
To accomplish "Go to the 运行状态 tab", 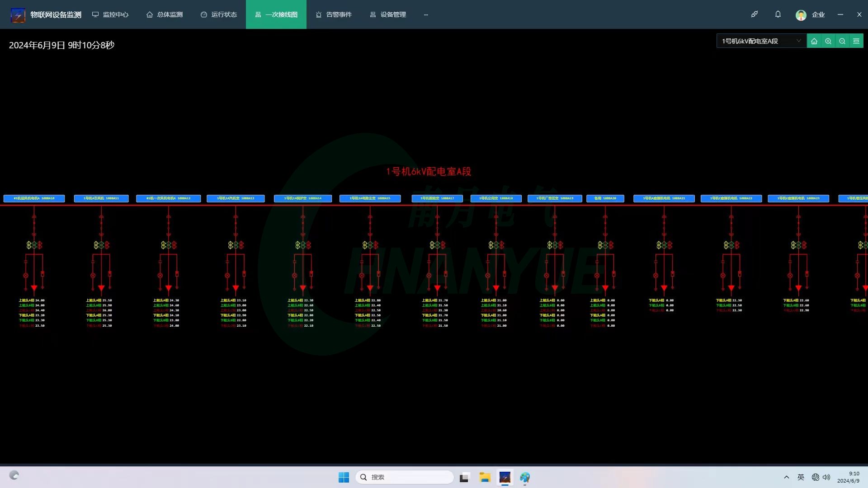I will 219,14.
